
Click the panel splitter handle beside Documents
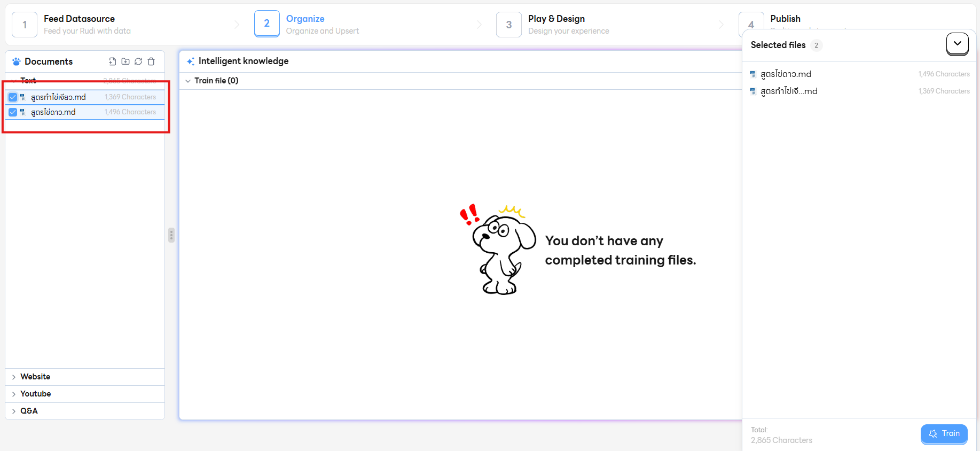(x=171, y=235)
